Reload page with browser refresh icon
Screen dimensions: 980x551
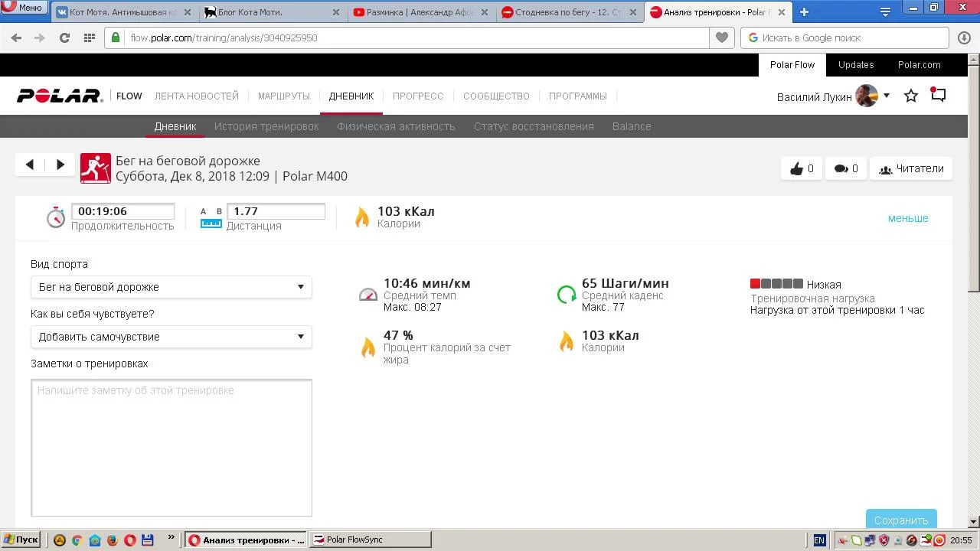pos(64,37)
